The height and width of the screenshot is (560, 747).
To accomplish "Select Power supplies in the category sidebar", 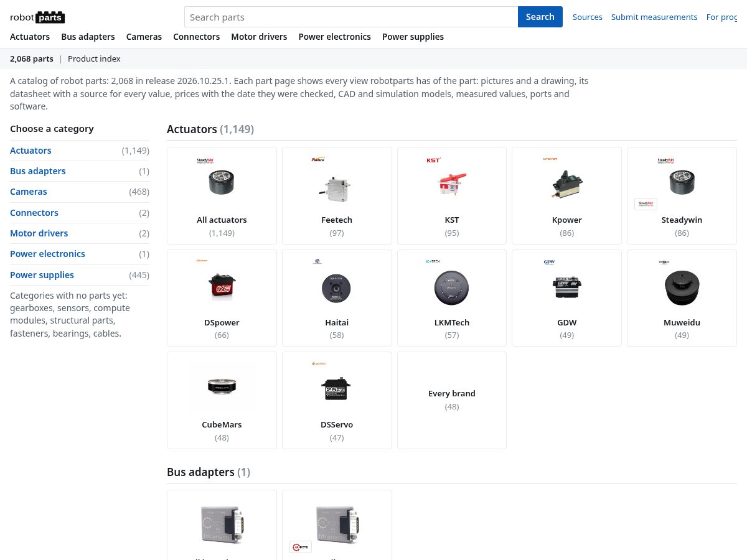I will pos(42,275).
